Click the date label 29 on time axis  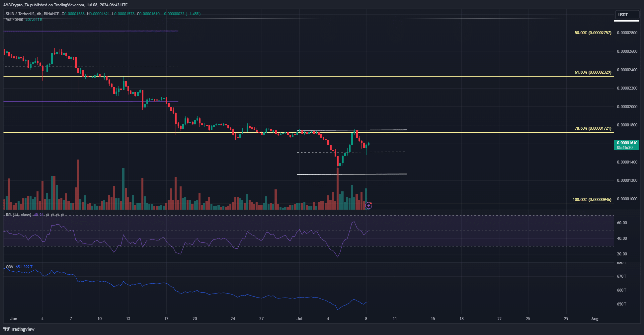pos(566,319)
